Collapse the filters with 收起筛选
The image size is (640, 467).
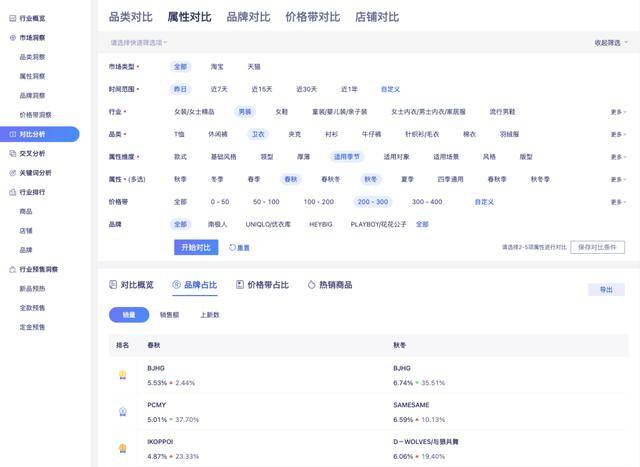[x=610, y=43]
